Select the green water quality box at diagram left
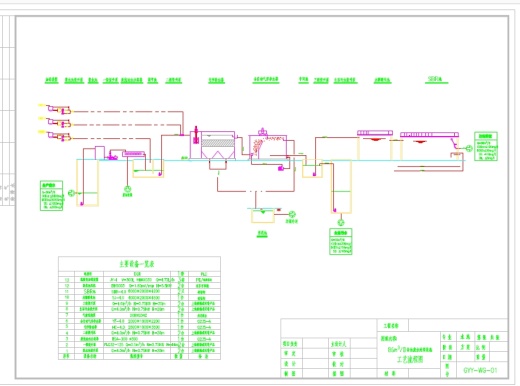The height and width of the screenshot is (386, 520). 52,196
